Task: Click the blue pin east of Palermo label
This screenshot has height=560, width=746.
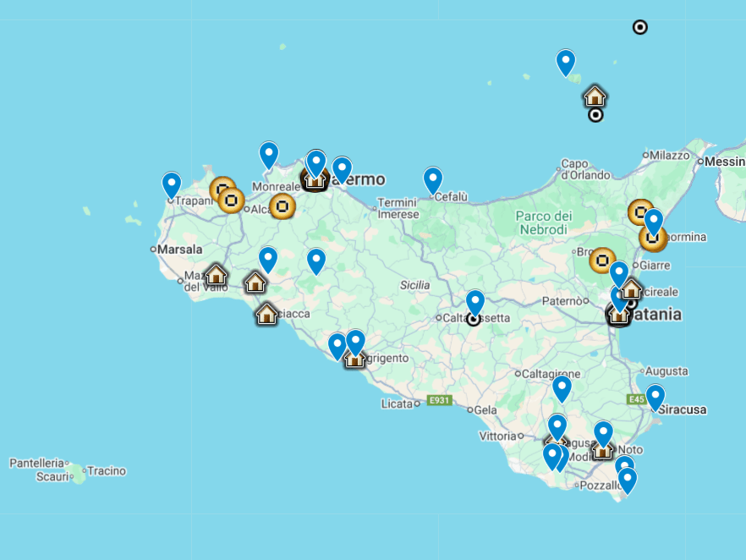Action: pos(342,169)
